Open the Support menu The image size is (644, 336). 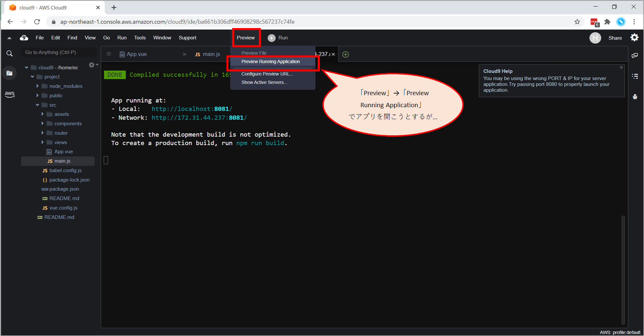coord(187,38)
